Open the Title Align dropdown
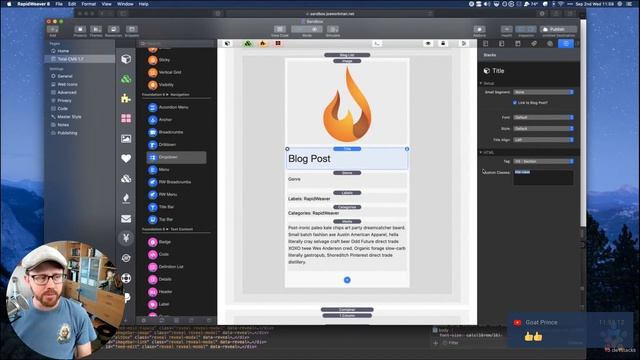This screenshot has width=640, height=360. (x=543, y=140)
